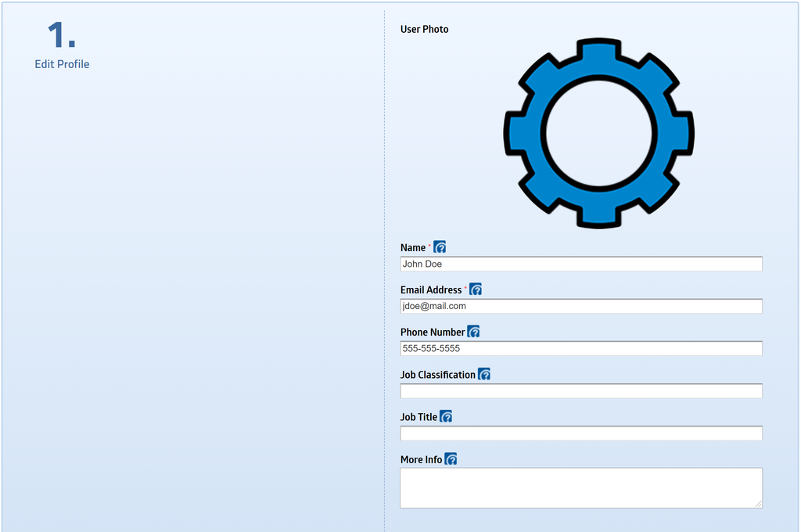Click the Edit Profile step heading
The image size is (801, 532).
pyautogui.click(x=62, y=64)
